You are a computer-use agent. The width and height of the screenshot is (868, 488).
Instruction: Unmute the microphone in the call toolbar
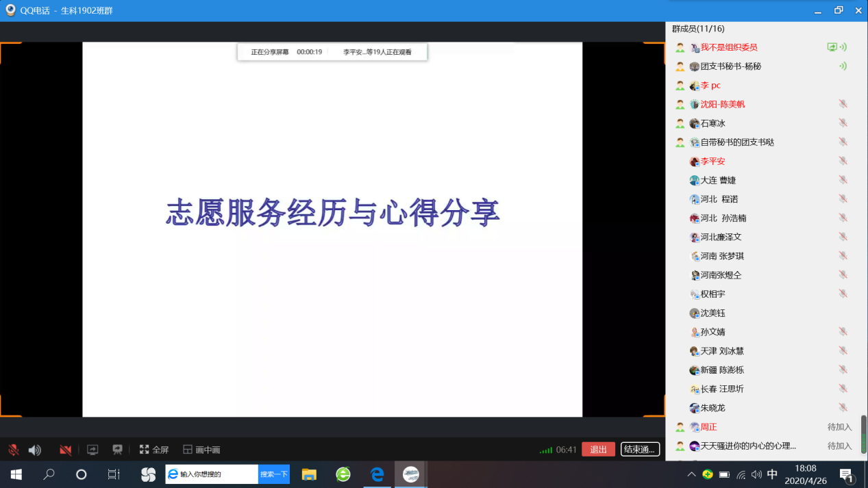(x=12, y=450)
